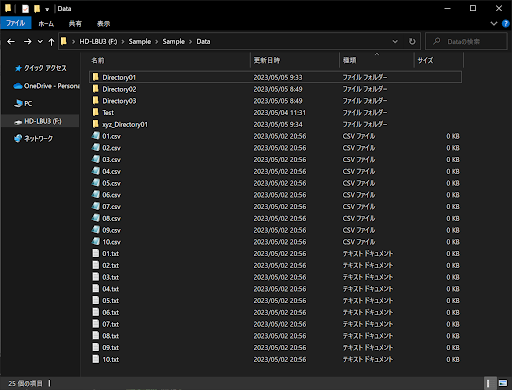Screen dimensions: 512x390
Task: Go back with the left arrow
Action: 11,42
